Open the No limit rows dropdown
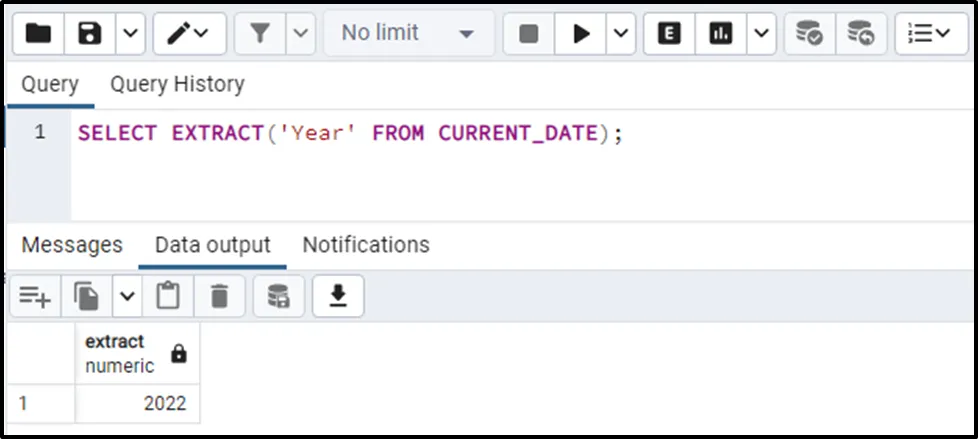978x439 pixels. click(408, 34)
